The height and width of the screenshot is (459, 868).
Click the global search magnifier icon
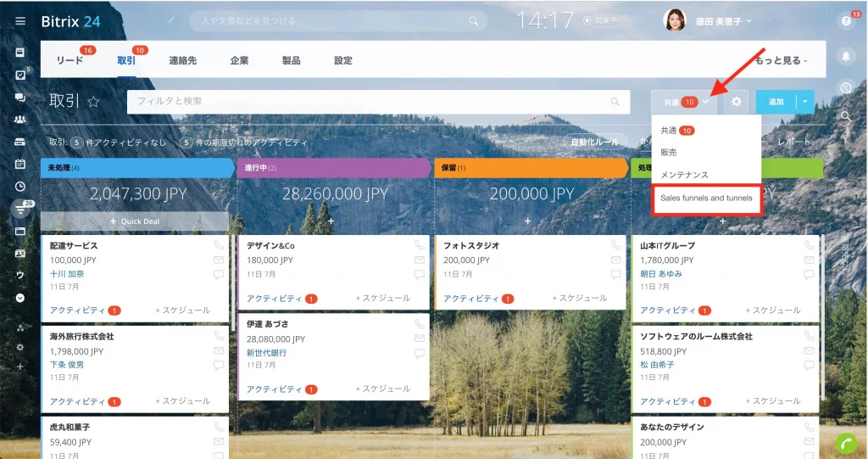pos(473,21)
